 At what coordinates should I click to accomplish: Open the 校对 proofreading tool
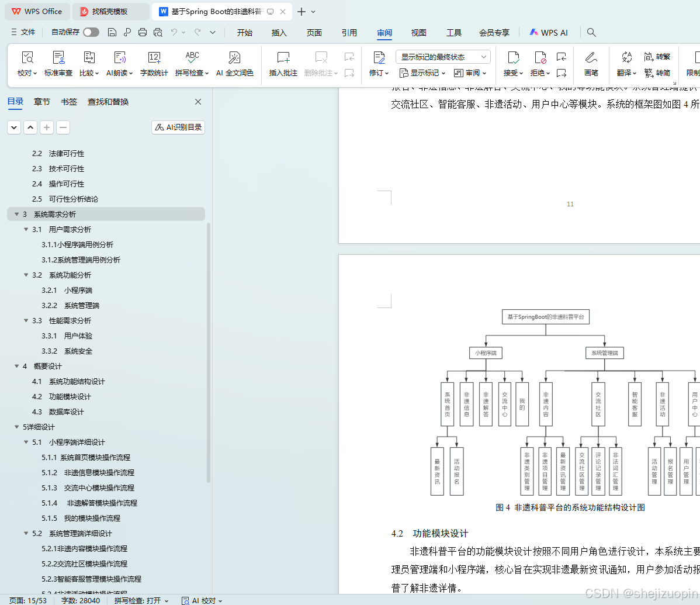click(x=27, y=64)
